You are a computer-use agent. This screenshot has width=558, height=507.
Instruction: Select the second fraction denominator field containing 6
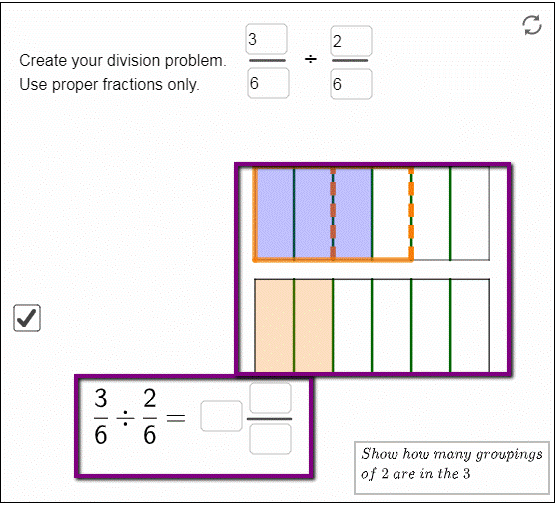[351, 84]
